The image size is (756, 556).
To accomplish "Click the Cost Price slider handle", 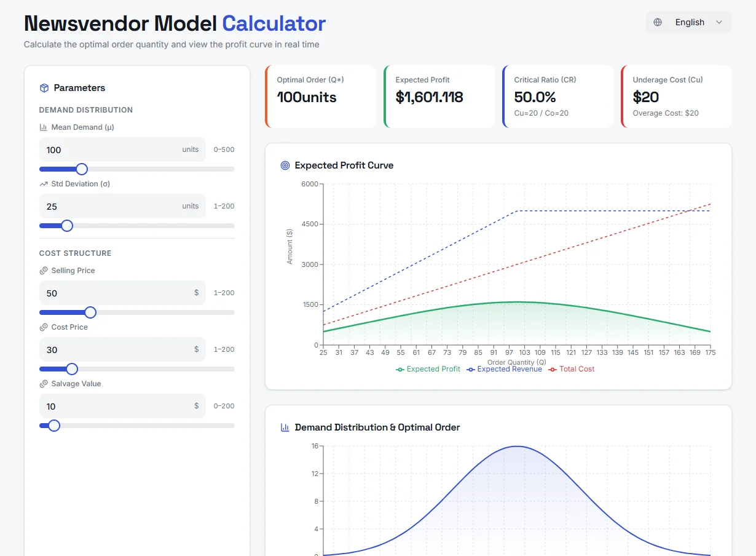I will click(x=71, y=369).
